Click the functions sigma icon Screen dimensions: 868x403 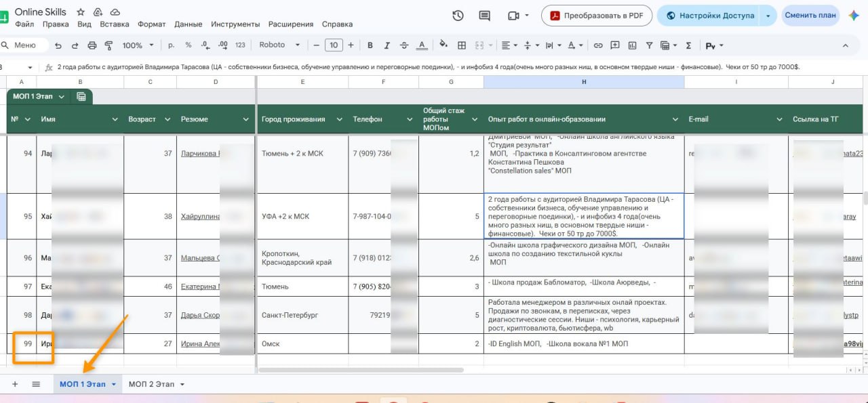[x=688, y=45]
